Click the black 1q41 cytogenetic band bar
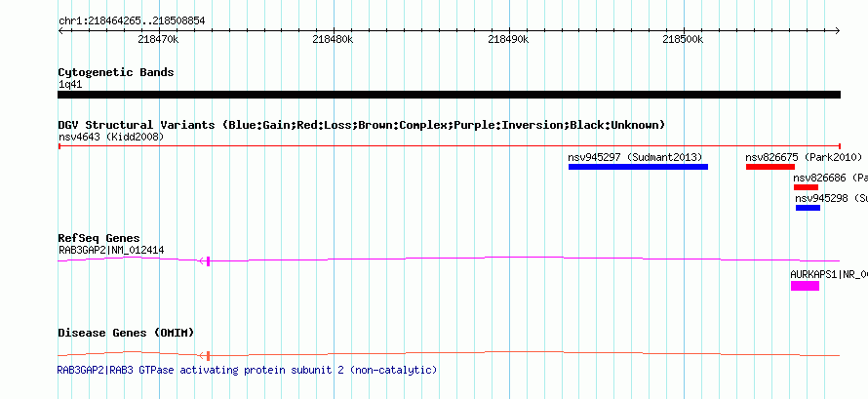868x399 pixels. tap(449, 95)
